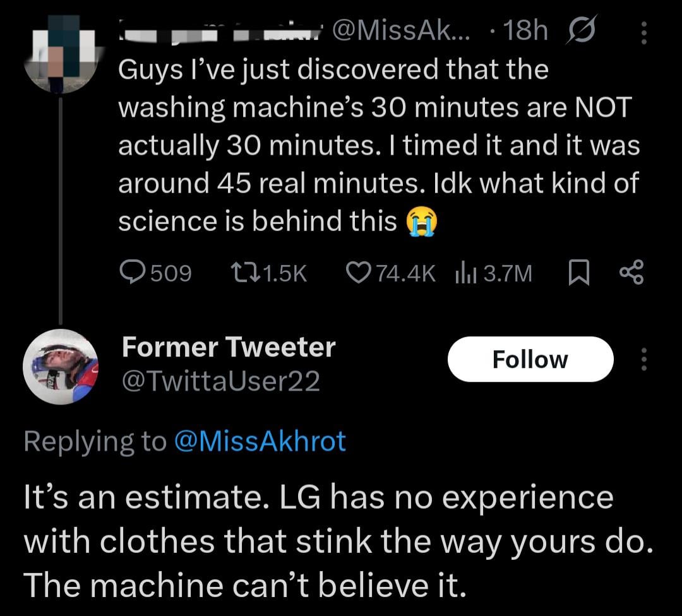Image resolution: width=682 pixels, height=616 pixels.
Task: Click the @TwittaUser22 handle
Action: [x=220, y=381]
